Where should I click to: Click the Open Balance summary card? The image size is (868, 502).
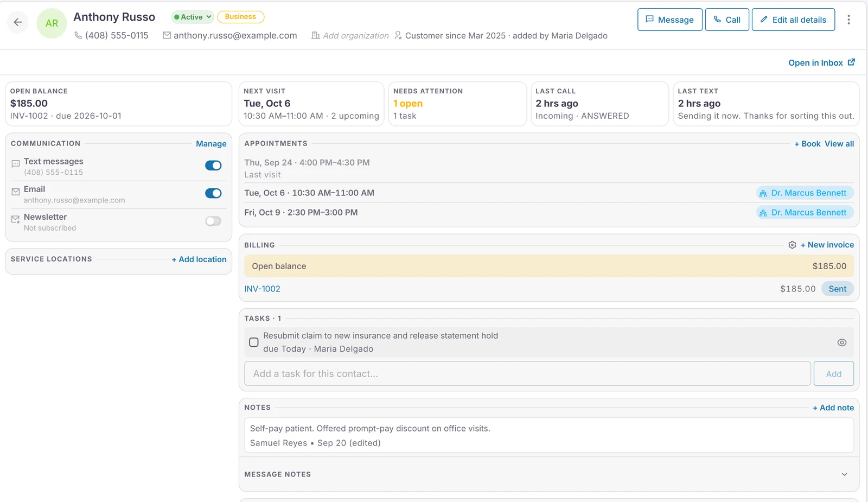[x=118, y=104]
